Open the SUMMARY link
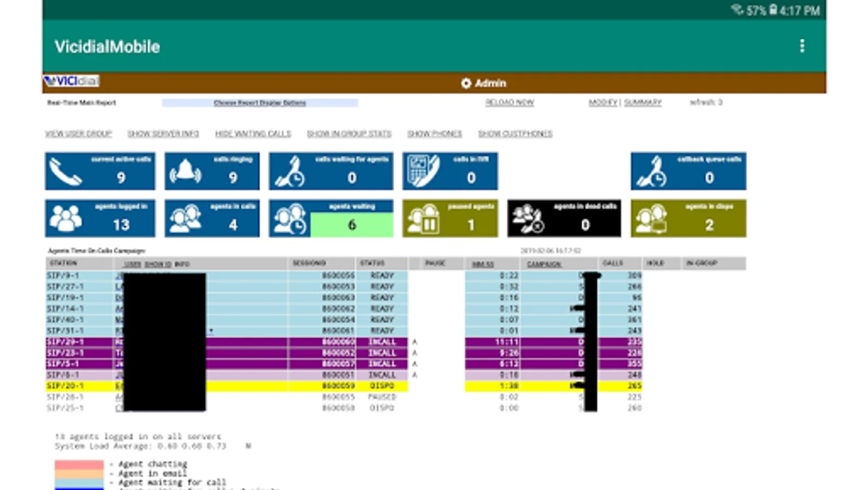The height and width of the screenshot is (490, 868). click(x=643, y=102)
